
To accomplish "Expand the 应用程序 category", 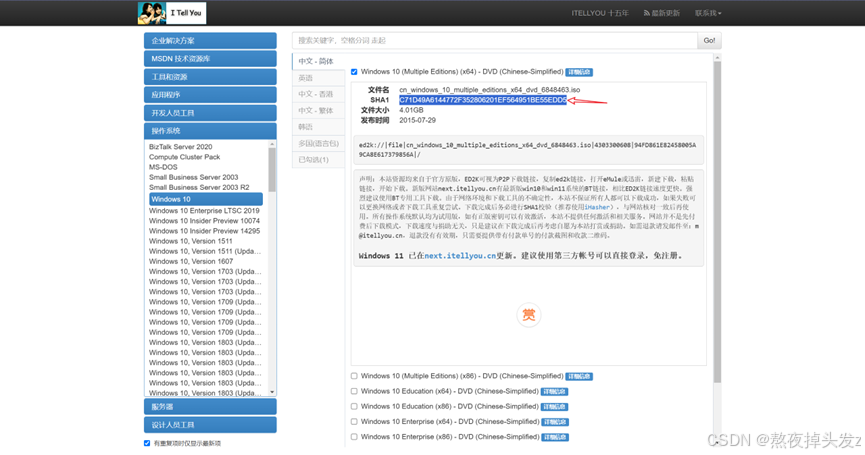I will (210, 94).
